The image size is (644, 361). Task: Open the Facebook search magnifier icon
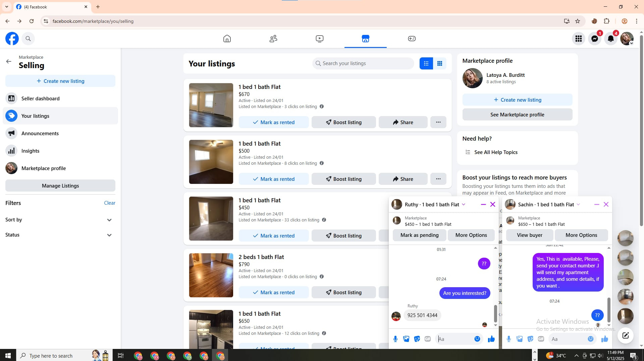(x=28, y=39)
